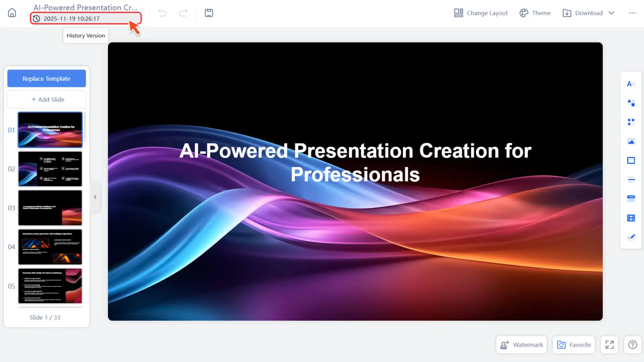The image size is (644, 362).
Task: Open the video insert tool
Action: click(x=631, y=218)
